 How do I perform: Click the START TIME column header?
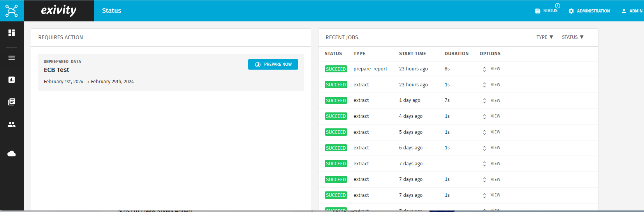pyautogui.click(x=412, y=54)
